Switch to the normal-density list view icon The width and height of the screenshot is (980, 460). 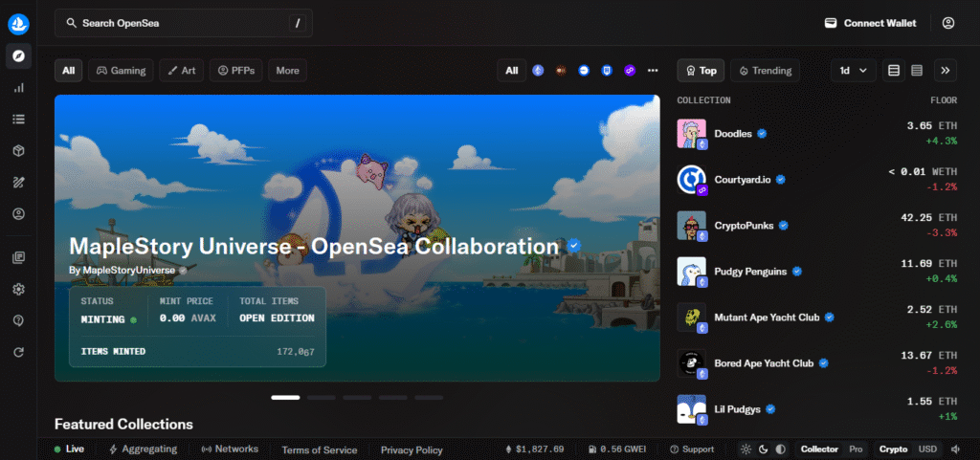pos(894,71)
